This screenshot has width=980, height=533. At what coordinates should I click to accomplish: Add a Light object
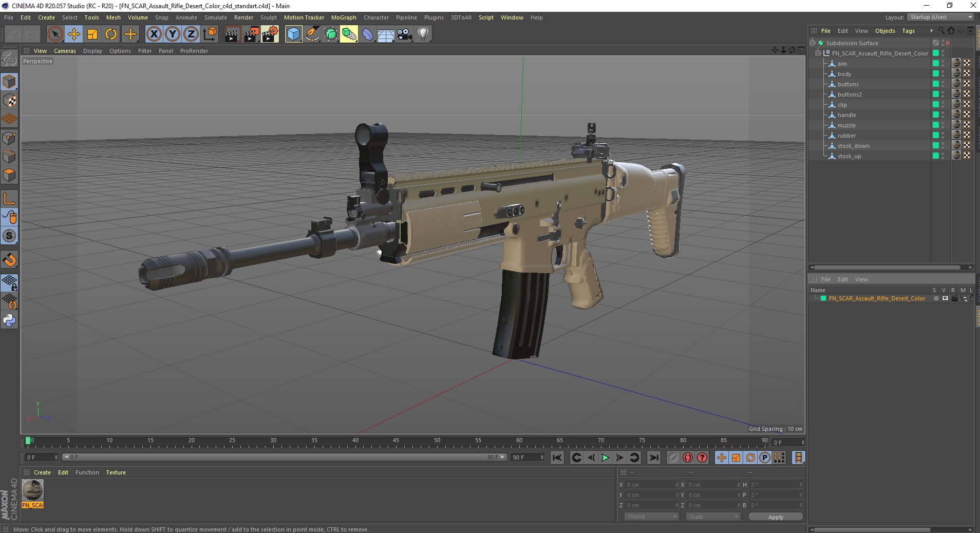423,34
